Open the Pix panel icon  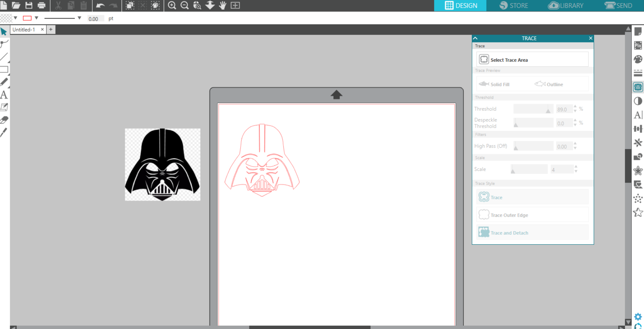[x=638, y=45]
